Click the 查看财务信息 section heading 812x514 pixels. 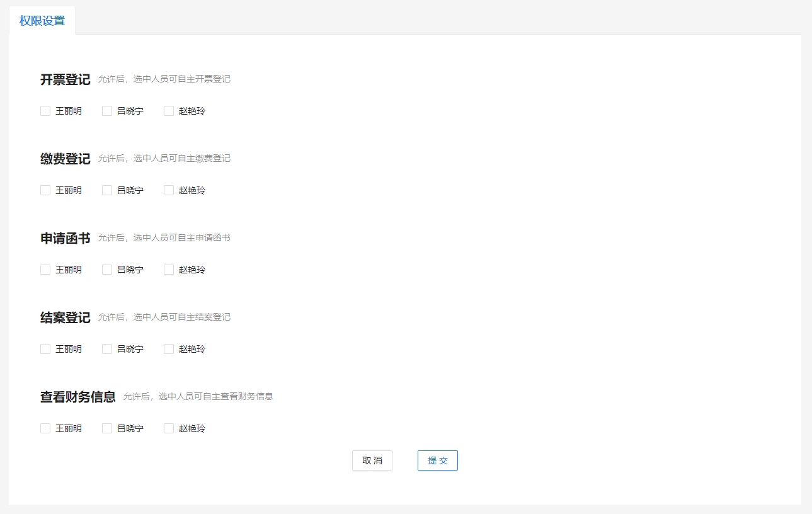(78, 397)
